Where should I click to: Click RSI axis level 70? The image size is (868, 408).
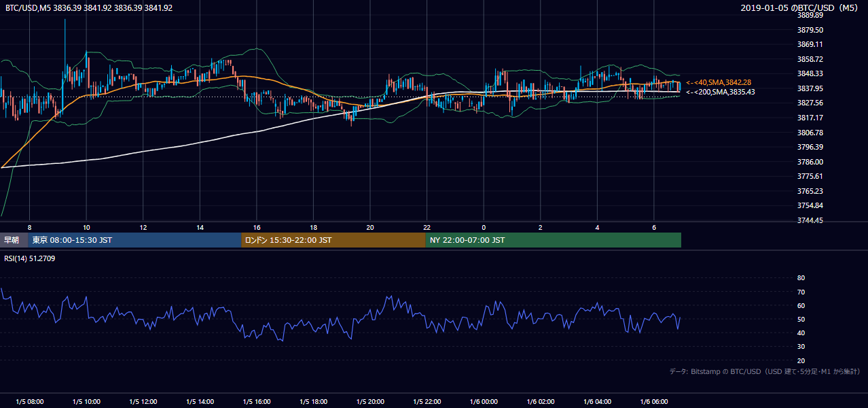pos(801,292)
